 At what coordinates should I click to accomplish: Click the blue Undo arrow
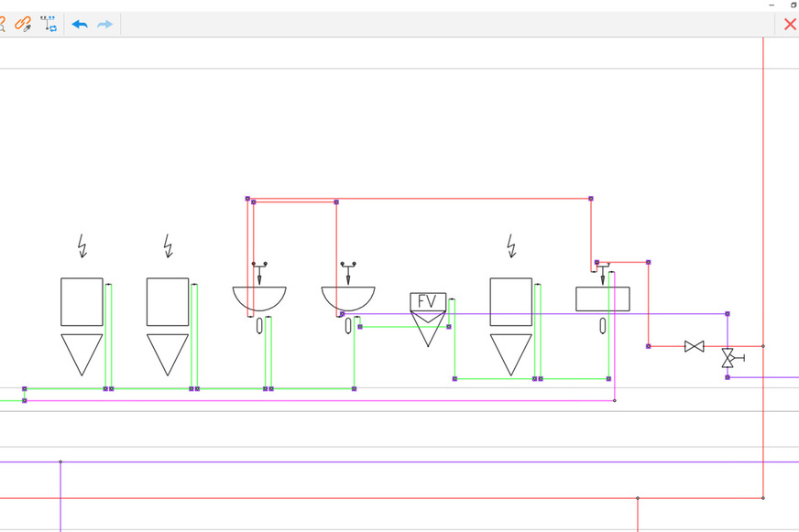tap(80, 24)
